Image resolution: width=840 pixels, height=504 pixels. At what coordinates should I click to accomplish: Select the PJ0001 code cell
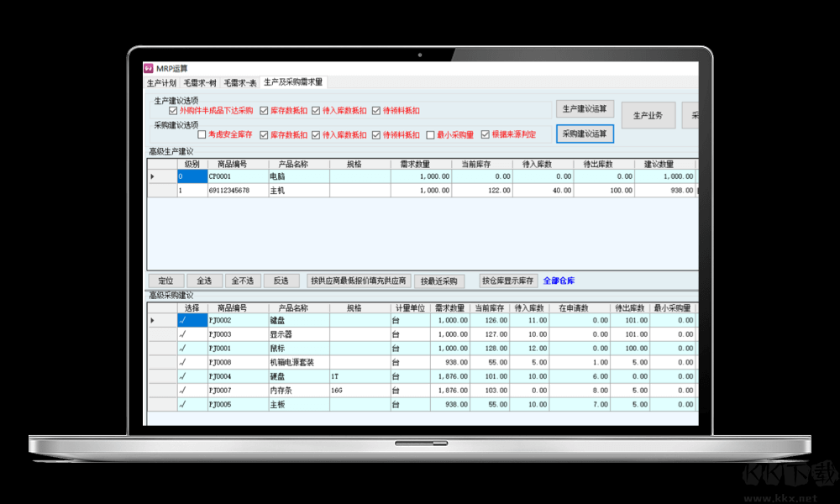238,348
